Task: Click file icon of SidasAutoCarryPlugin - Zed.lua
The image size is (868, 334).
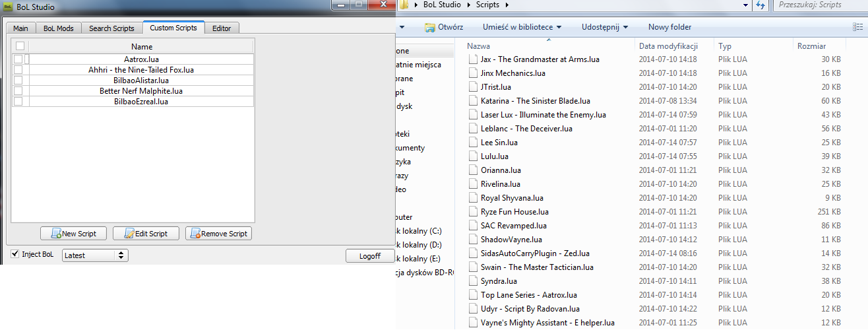Action: click(472, 253)
